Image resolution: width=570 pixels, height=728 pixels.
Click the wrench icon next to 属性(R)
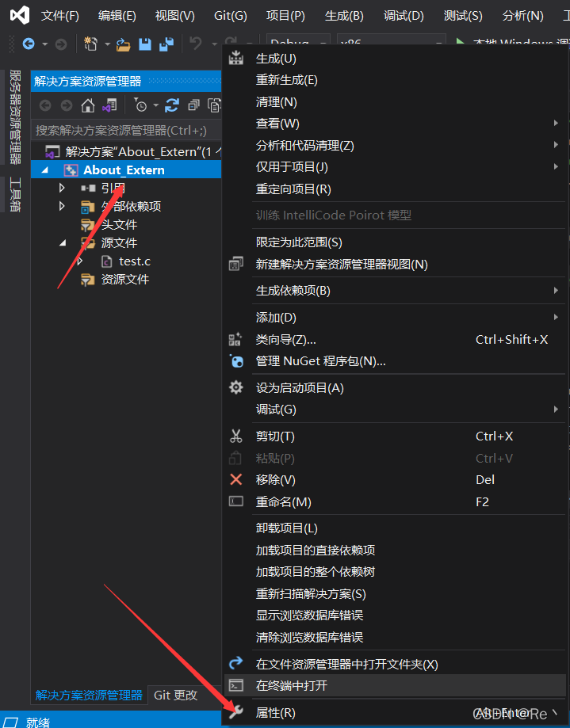(236, 712)
